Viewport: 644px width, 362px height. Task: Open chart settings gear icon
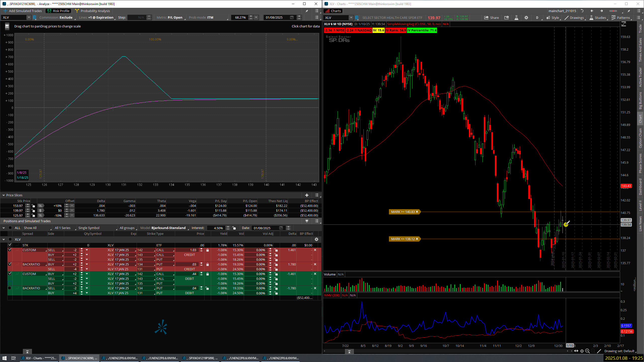[x=526, y=18]
